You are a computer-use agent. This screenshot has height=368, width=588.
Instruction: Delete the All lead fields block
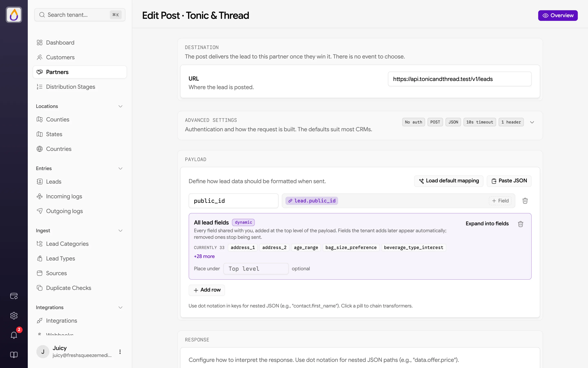point(520,224)
